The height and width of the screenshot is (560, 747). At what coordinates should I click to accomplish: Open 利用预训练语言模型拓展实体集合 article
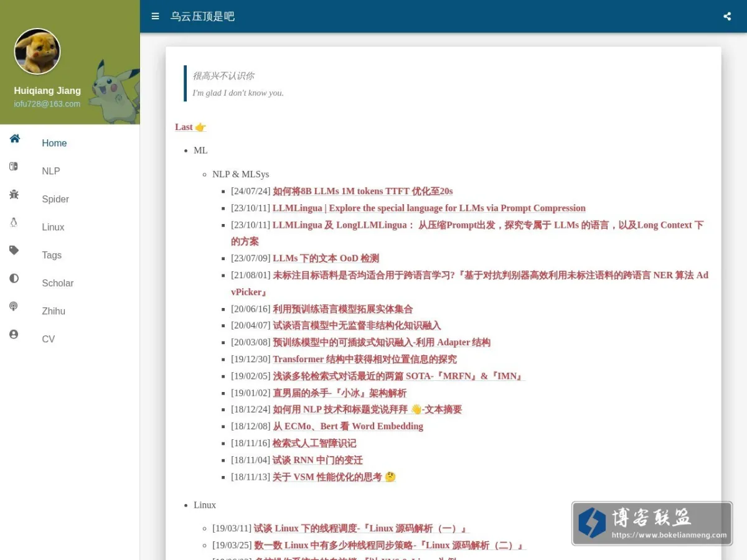[343, 309]
